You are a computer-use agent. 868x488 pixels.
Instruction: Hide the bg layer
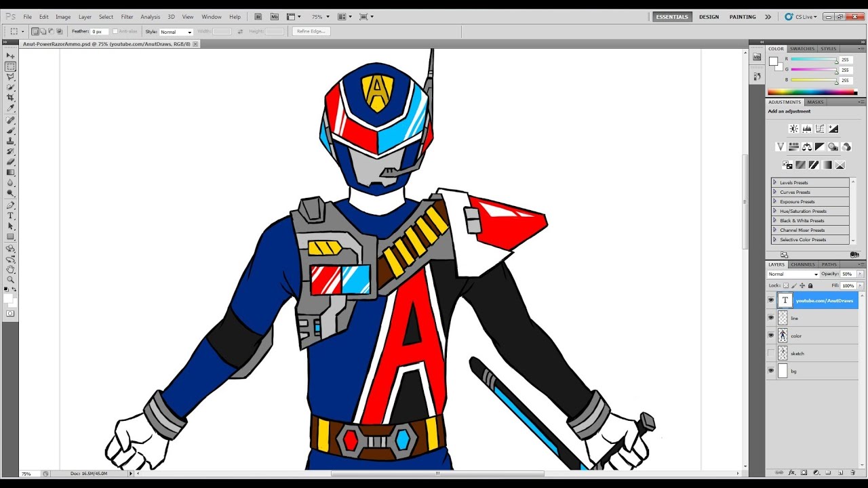point(770,371)
